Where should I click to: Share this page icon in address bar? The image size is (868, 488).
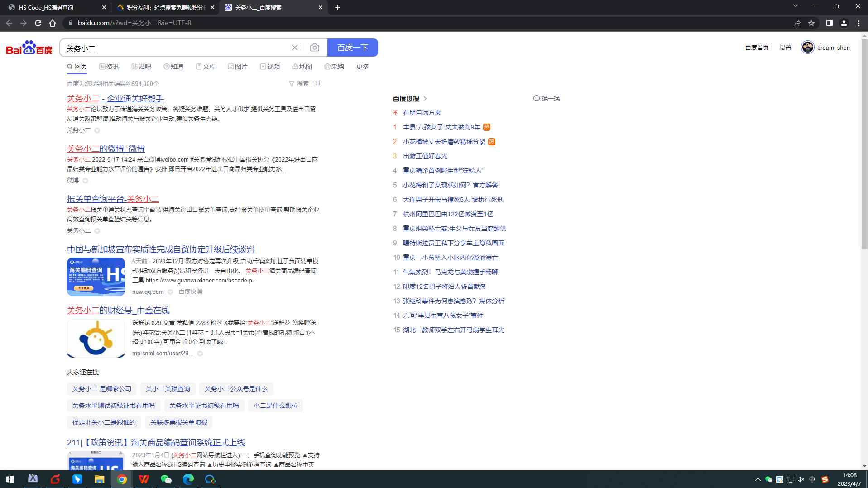(797, 23)
